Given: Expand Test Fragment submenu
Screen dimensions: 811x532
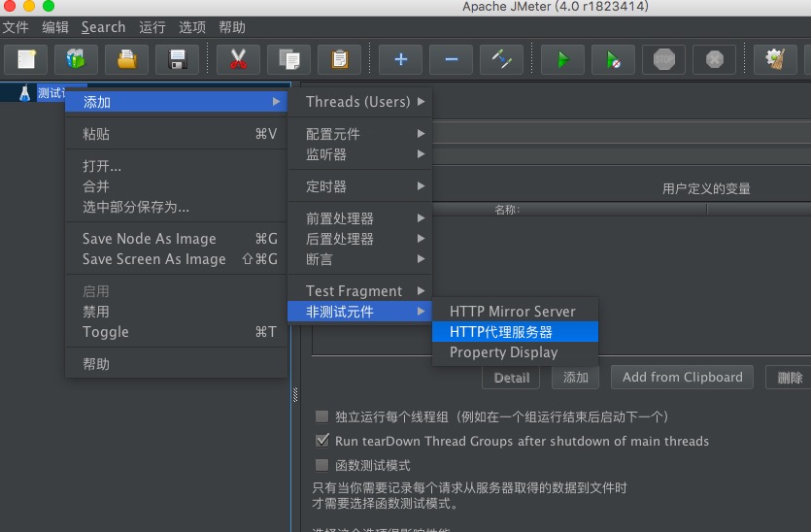Looking at the screenshot, I should click(x=360, y=291).
